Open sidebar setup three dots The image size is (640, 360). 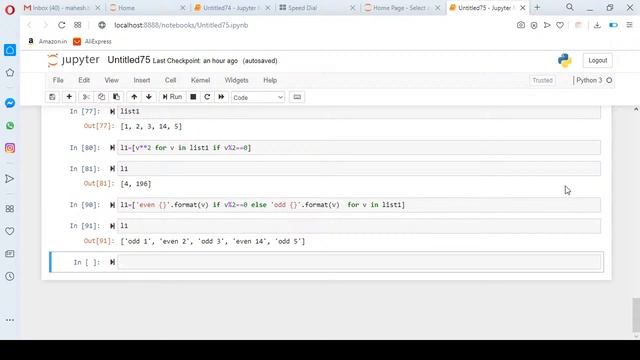[x=10, y=320]
